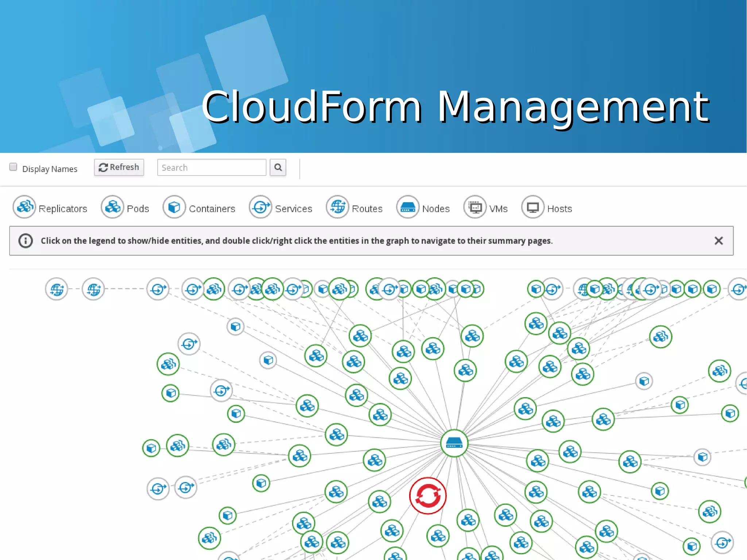Toggle Services legend icon

[x=260, y=207]
